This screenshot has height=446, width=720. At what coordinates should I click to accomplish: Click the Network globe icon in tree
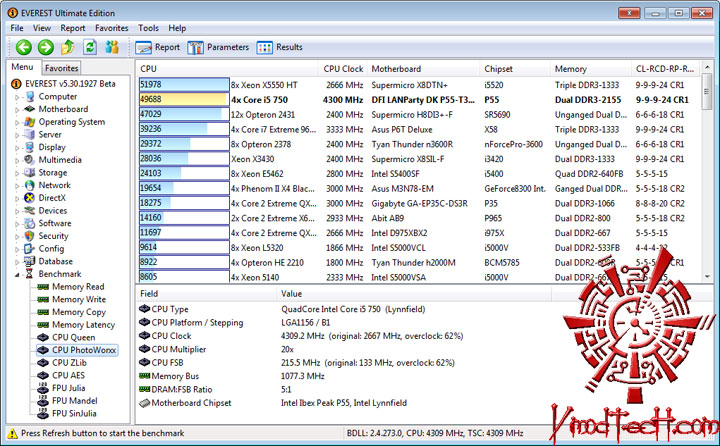pos(29,185)
